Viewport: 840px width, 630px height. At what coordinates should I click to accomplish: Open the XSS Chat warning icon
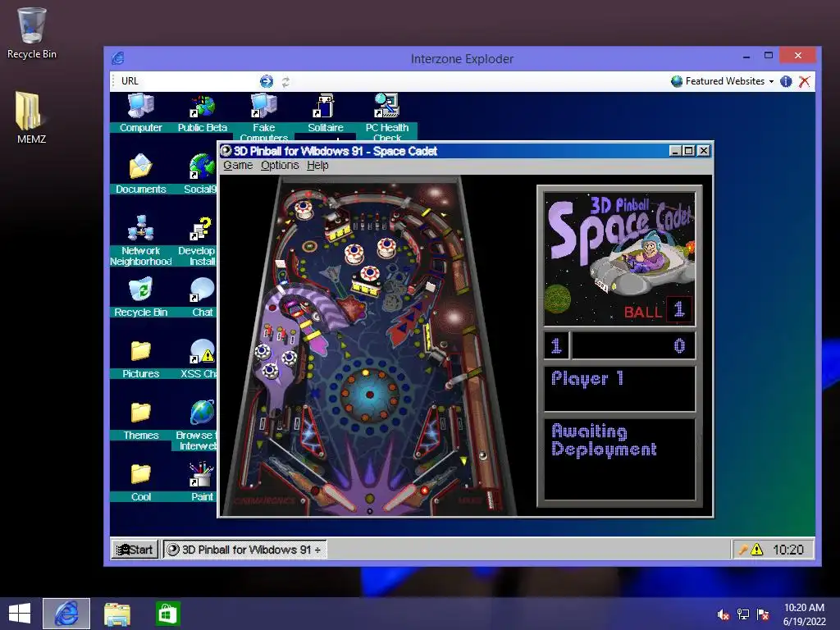202,351
